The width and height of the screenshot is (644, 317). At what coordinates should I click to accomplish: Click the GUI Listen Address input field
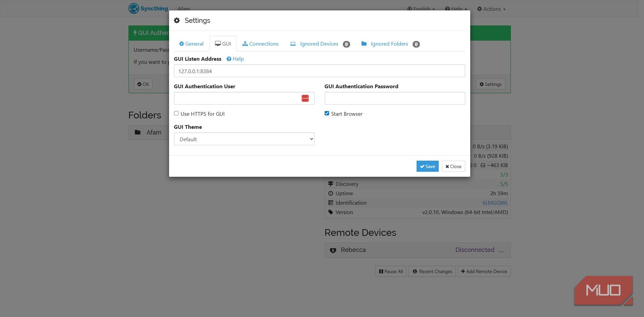(x=319, y=71)
